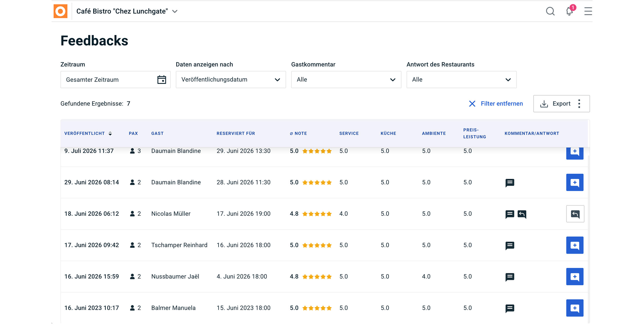The image size is (644, 334).
Task: Click the Gesamter Zeitraum date field
Action: tap(115, 80)
